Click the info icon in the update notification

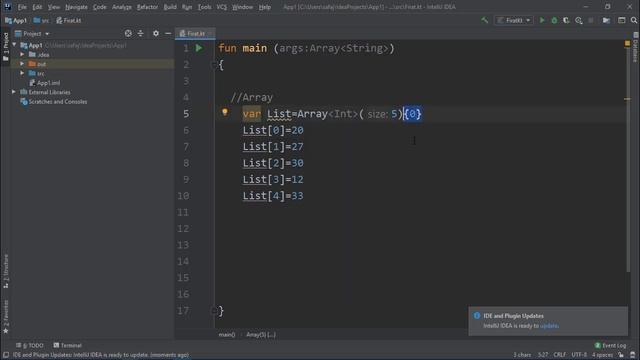(x=477, y=316)
